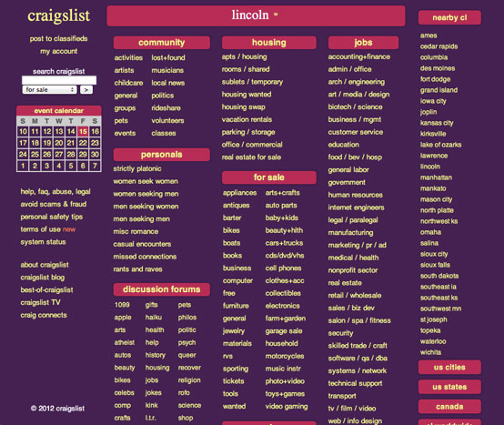This screenshot has width=504, height=425.
Task: Browse 'apts / housing' listings
Action: 245,57
